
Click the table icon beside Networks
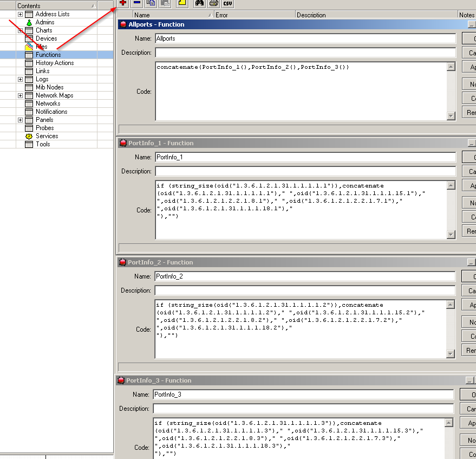pyautogui.click(x=29, y=104)
